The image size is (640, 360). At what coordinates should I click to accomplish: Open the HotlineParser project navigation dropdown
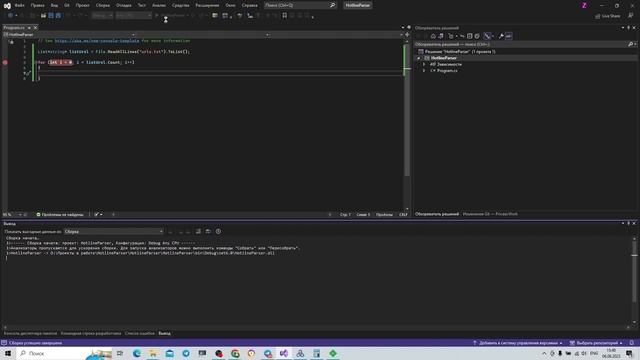[69, 35]
